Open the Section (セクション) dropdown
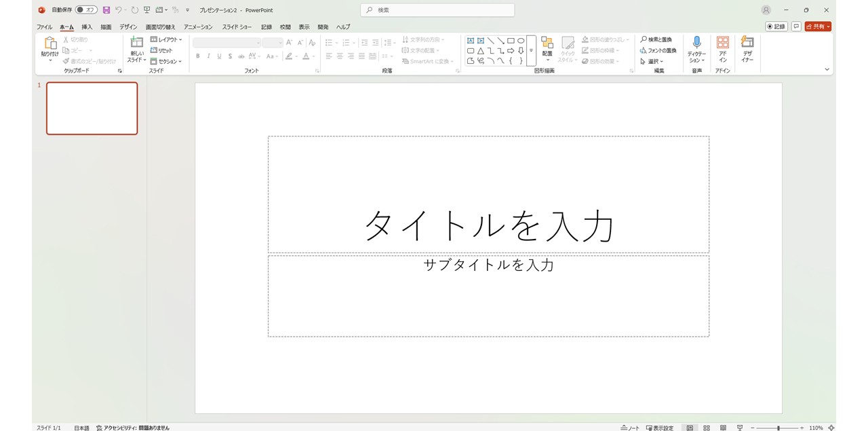This screenshot has height=431, width=868. (166, 61)
